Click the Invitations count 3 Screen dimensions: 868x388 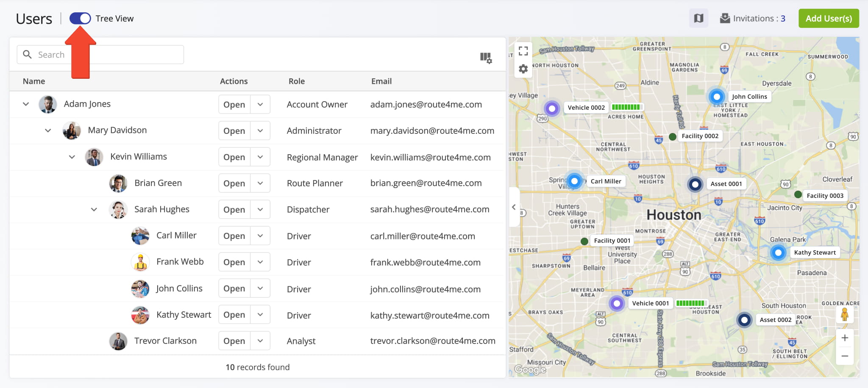point(783,18)
